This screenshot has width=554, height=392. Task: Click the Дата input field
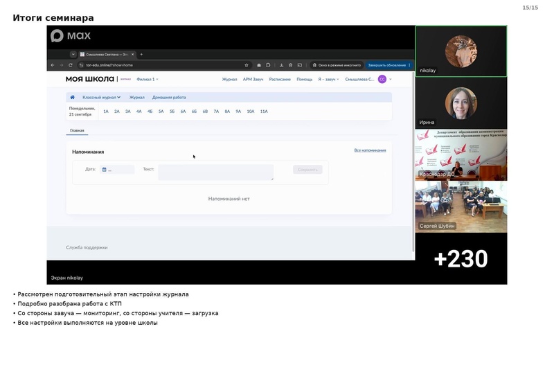click(117, 170)
